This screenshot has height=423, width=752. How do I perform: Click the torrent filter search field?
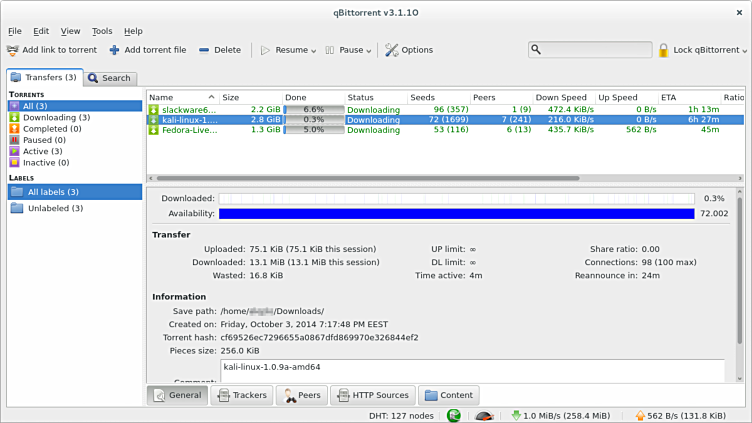(596, 50)
